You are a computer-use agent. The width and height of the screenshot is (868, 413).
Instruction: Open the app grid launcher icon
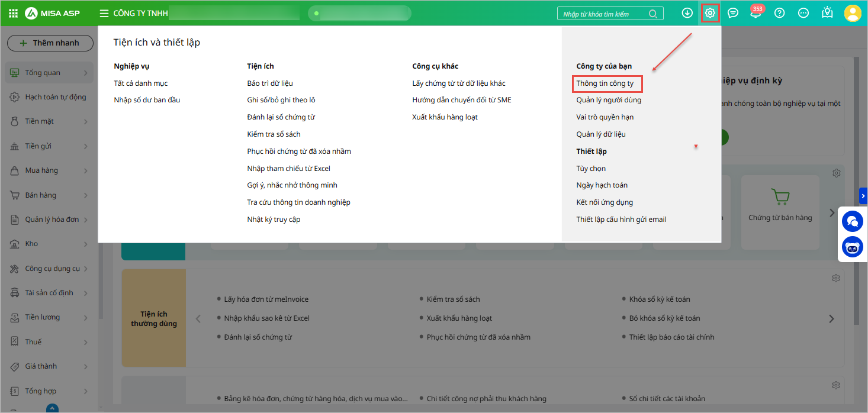pyautogui.click(x=13, y=13)
